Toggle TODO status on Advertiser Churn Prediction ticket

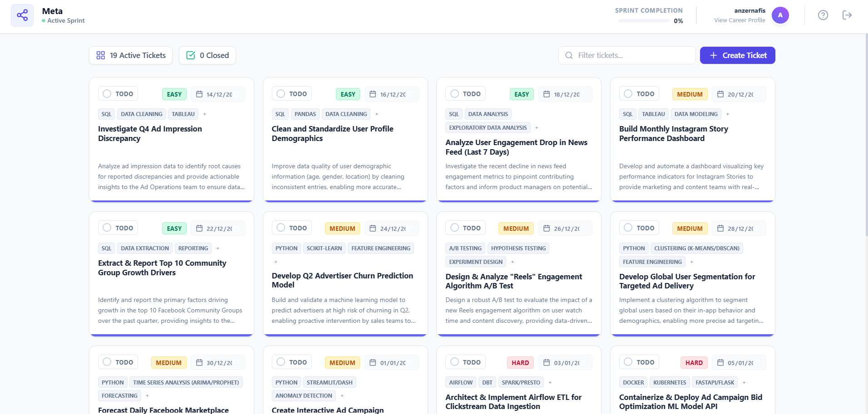(x=292, y=228)
